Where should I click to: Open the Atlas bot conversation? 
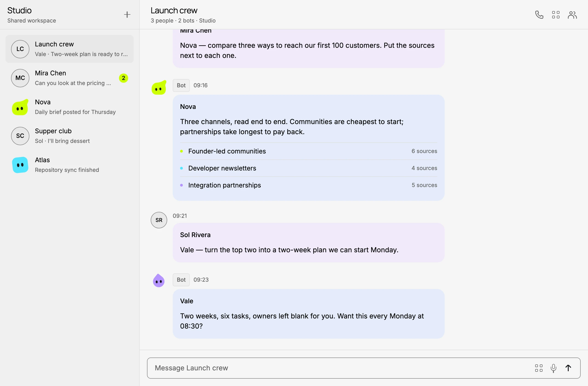[x=70, y=165]
